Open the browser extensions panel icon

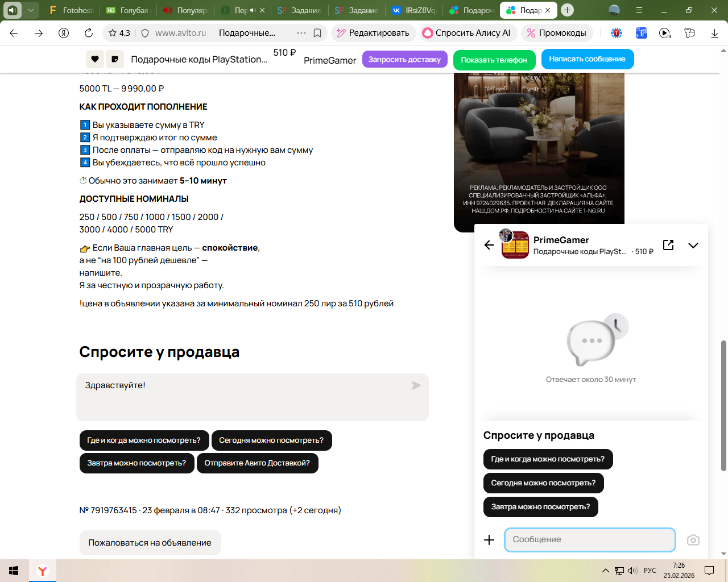(x=689, y=33)
